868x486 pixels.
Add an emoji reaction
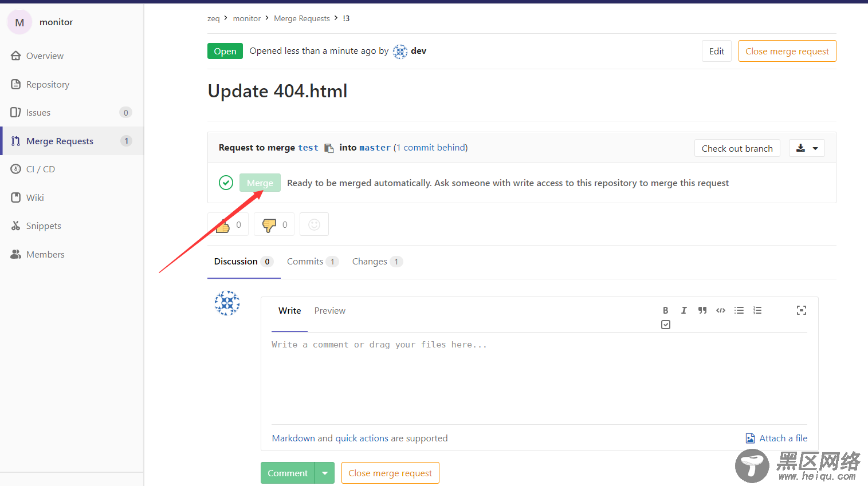click(314, 224)
